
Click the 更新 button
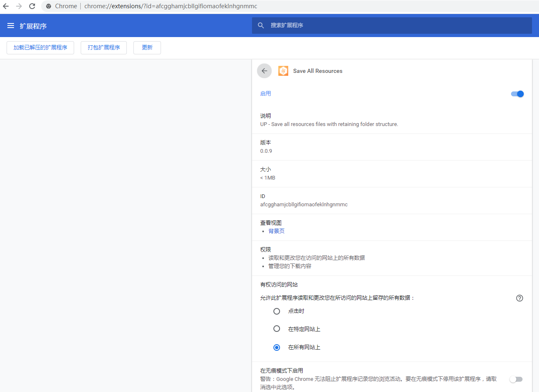point(147,48)
